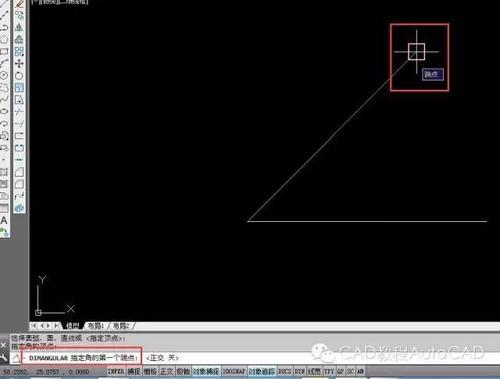Jump to first layout tab arrow
The image size is (500, 379).
tap(34, 326)
